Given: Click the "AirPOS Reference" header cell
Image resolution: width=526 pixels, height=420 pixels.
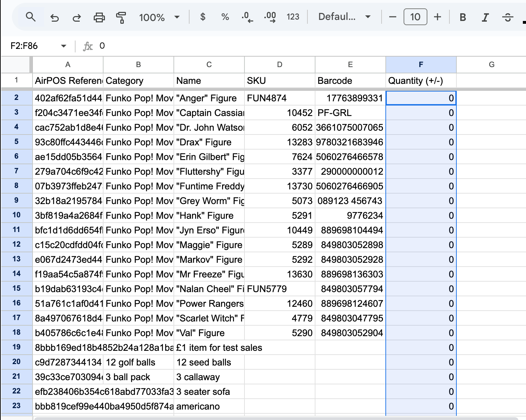Looking at the screenshot, I should click(68, 81).
